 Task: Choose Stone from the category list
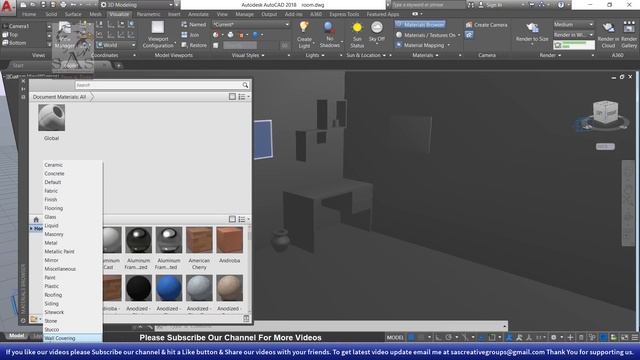51,321
